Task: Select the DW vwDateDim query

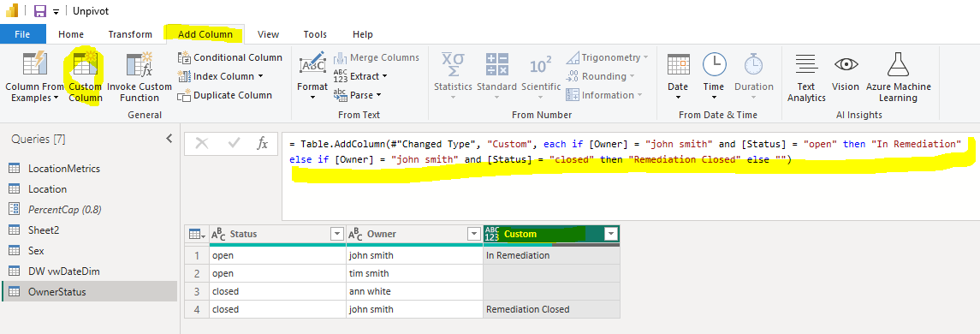Action: [89, 271]
